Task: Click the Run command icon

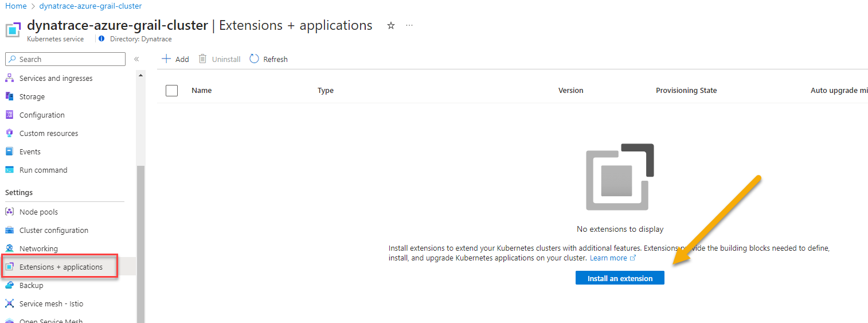Action: point(9,170)
